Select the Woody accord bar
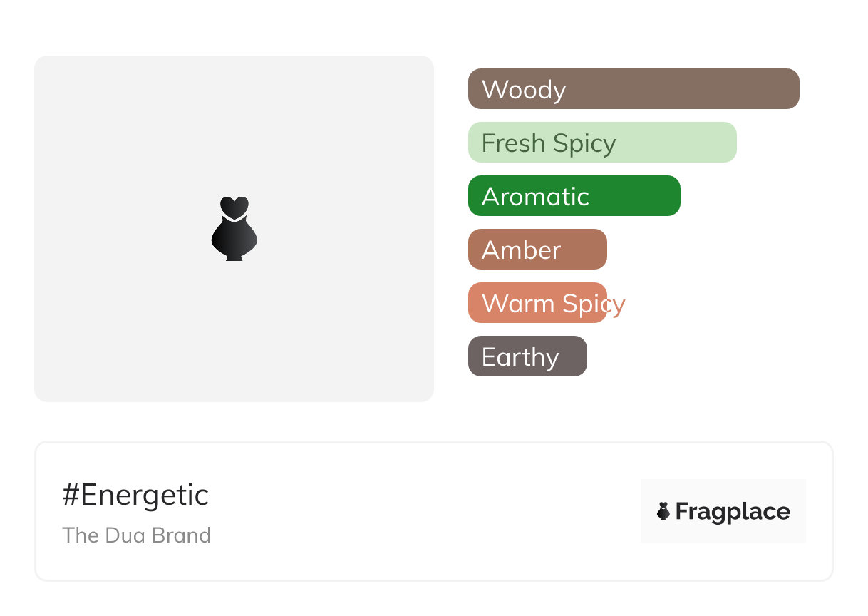 click(634, 89)
